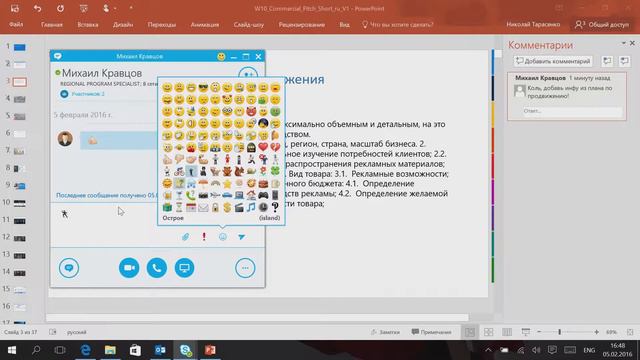Expand the Quick Access Toolbar customize dropdown
Viewport: 640px width, 360px height.
tap(131, 8)
